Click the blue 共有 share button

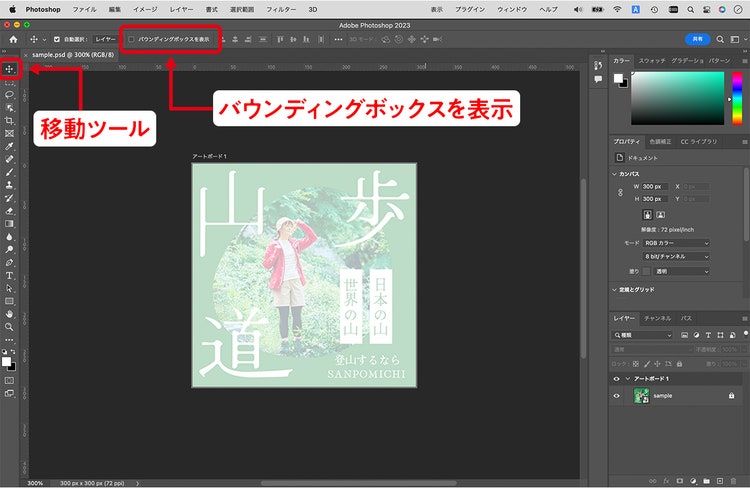coord(697,39)
